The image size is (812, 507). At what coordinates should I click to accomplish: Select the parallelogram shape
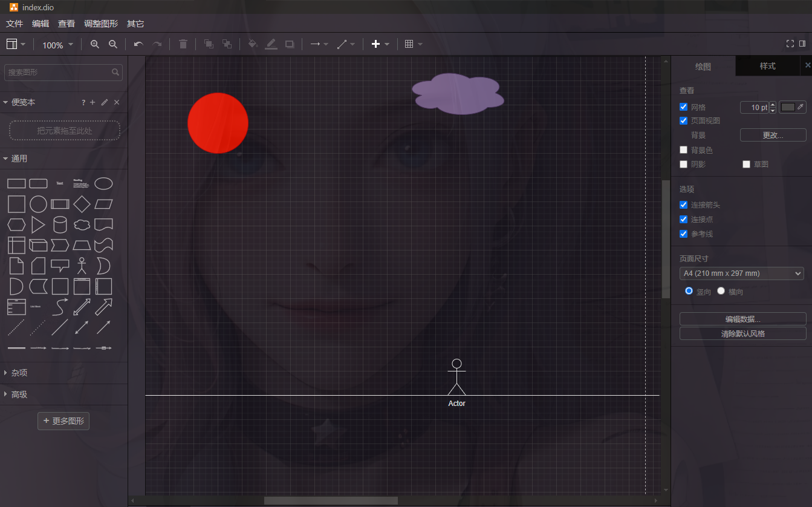[103, 204]
